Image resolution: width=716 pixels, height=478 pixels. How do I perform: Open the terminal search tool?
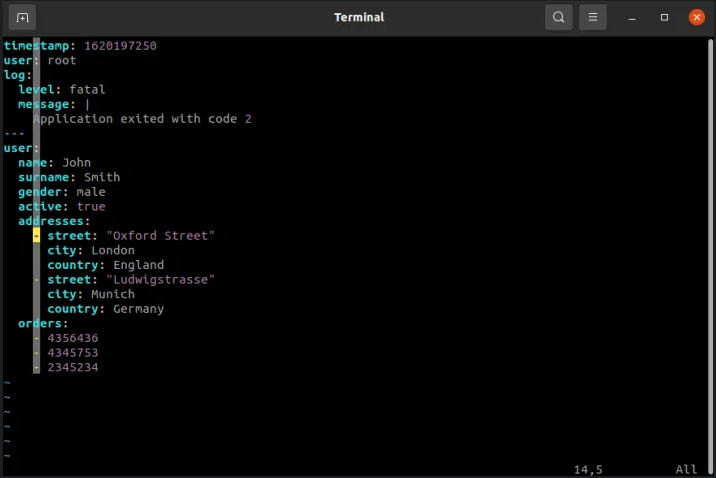pos(558,17)
